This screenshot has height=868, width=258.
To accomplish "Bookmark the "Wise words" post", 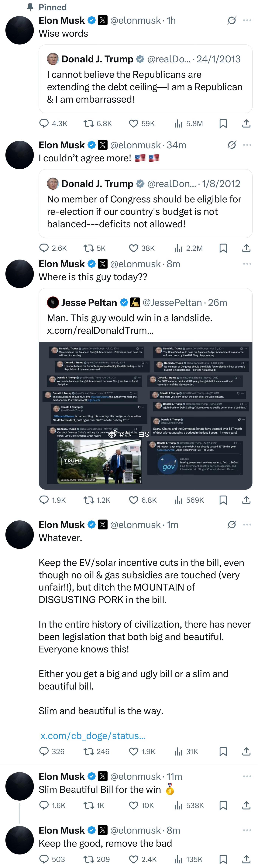I will point(223,124).
